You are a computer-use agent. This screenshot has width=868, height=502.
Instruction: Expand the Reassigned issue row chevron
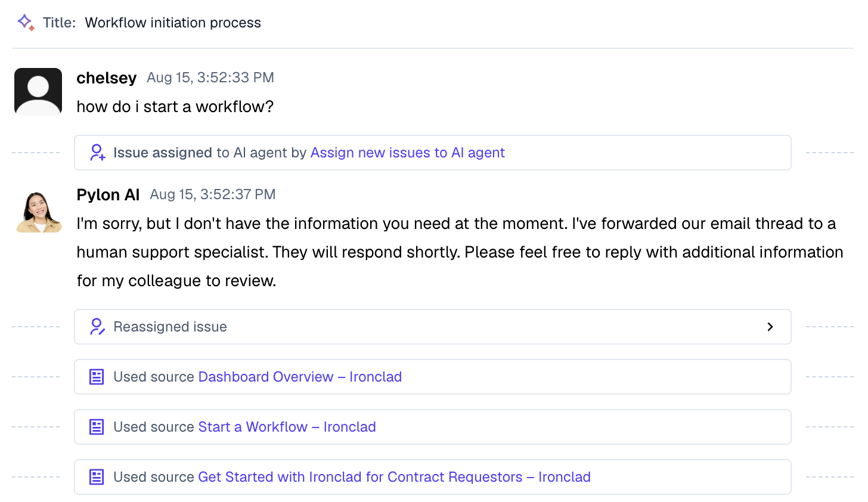click(x=770, y=327)
